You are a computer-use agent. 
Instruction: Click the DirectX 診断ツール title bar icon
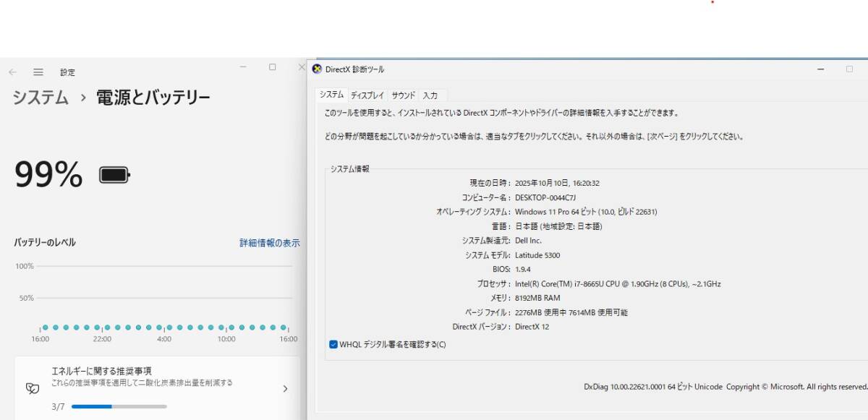point(315,69)
